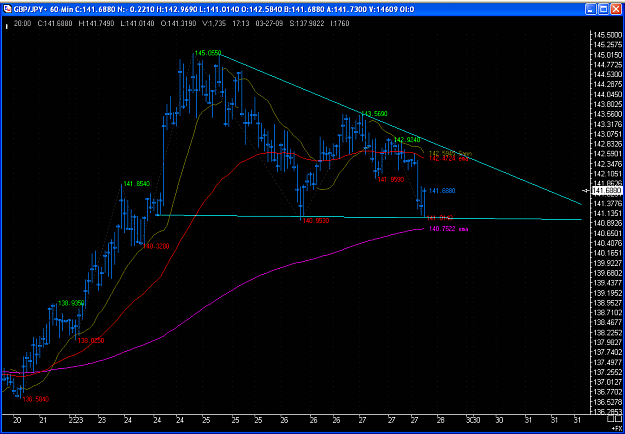625x434 pixels.
Task: Click the blue 141.6880 last price label
Action: (442, 191)
